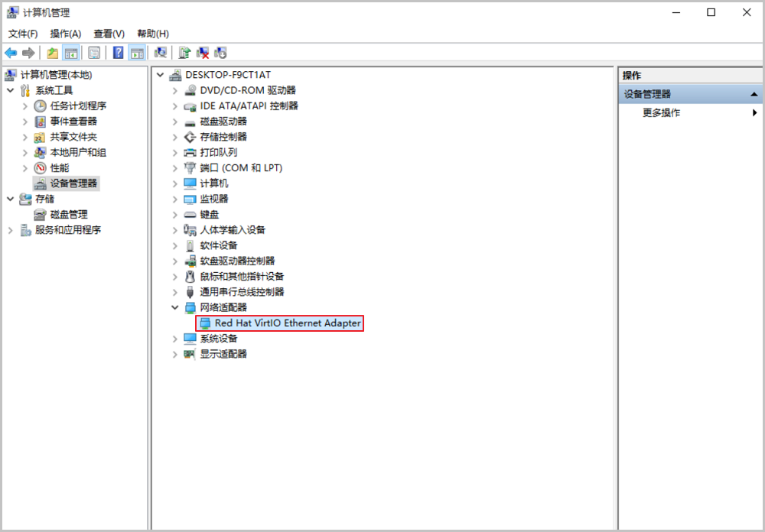Toggle show/hide console tree icon
This screenshot has height=532, width=765.
[70, 53]
